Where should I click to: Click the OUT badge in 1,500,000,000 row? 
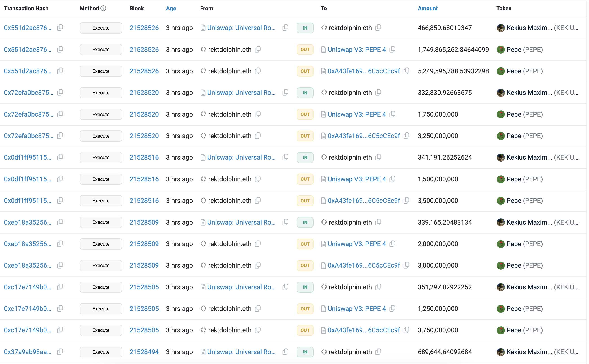[305, 179]
